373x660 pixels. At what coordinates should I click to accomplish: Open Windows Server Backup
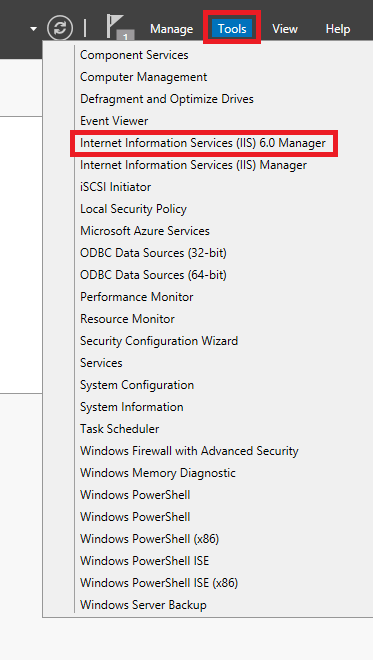[143, 605]
